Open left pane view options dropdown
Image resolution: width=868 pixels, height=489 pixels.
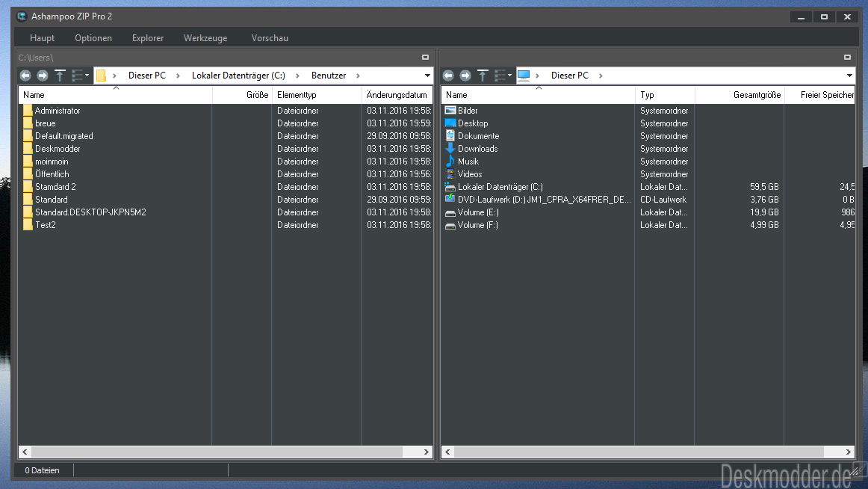(x=80, y=76)
